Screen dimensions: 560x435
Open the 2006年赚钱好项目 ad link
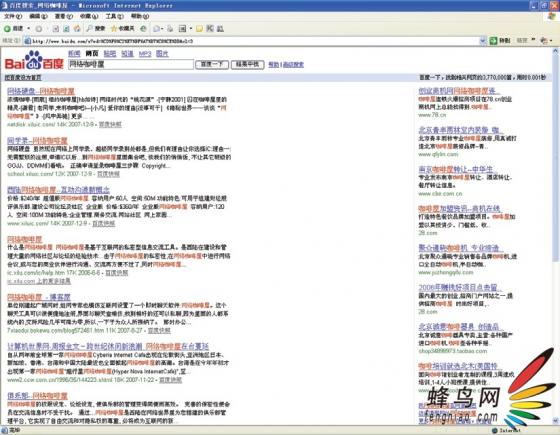[460, 287]
